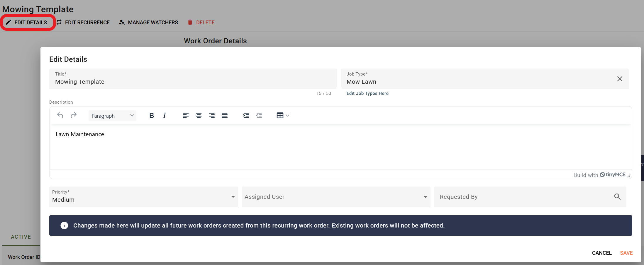
Task: Align text left
Action: pos(186,115)
